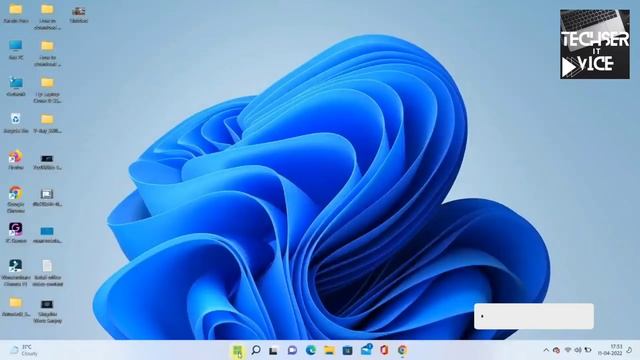Screen dimensions: 640x360
Task: Open the weather widget on taskbar
Action: [24, 350]
